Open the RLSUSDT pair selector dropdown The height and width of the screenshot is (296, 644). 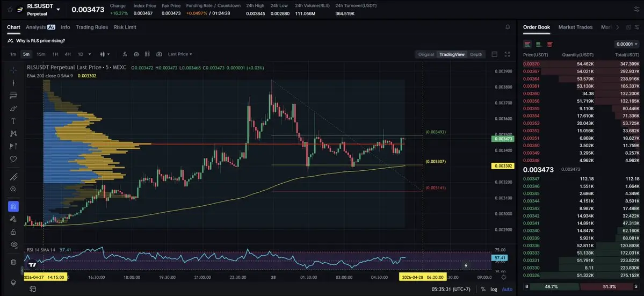[58, 10]
